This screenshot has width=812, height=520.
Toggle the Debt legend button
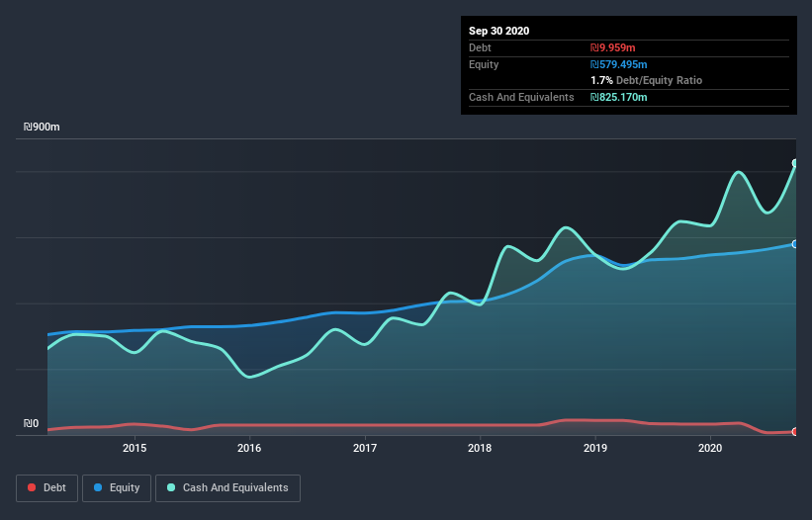(x=47, y=488)
